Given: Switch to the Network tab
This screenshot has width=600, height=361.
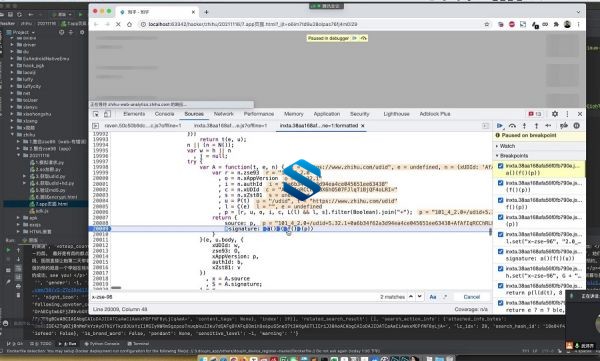Looking at the screenshot, I should pos(223,114).
